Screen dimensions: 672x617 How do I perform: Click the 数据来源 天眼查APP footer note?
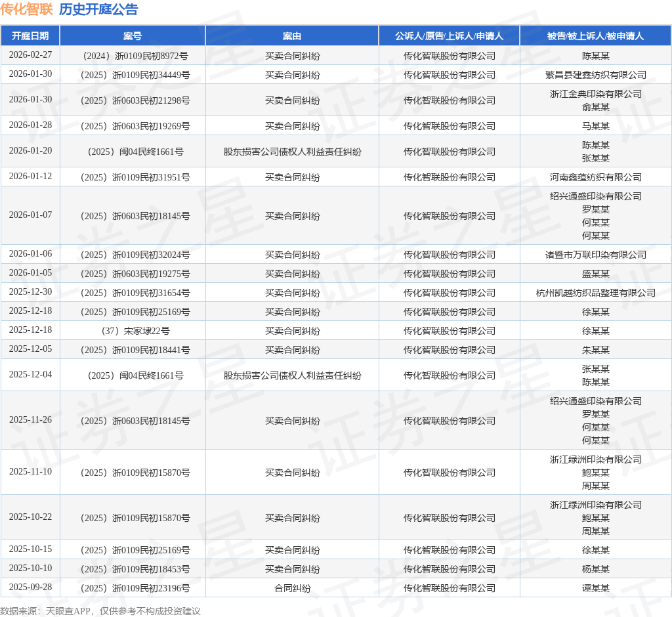click(100, 610)
